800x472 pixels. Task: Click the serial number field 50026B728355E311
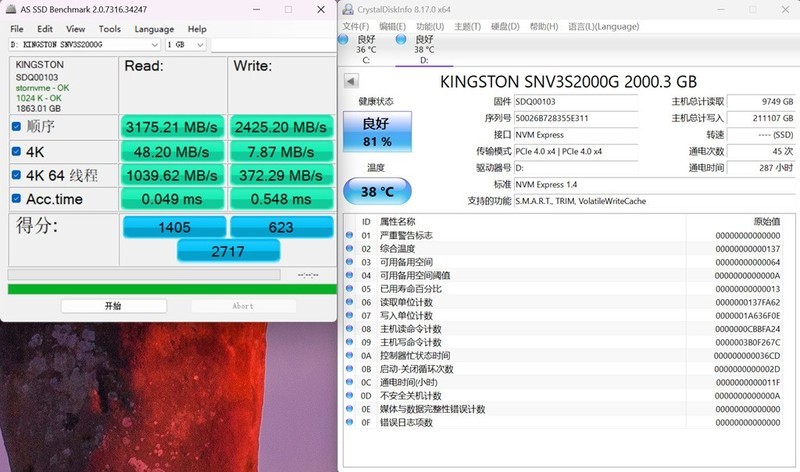click(576, 118)
